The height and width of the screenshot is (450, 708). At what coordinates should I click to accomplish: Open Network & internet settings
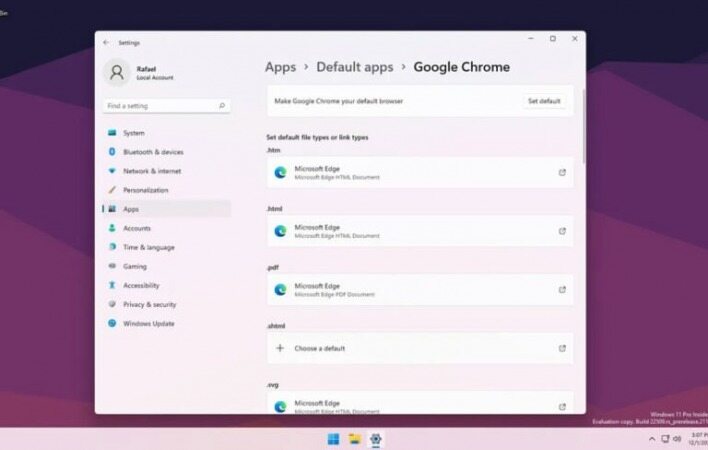[x=167, y=171]
